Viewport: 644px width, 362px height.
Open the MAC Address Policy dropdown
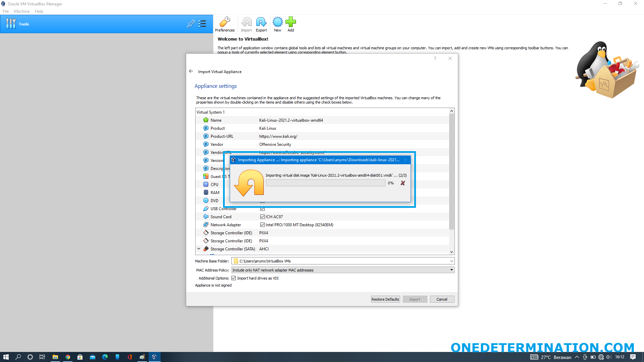[x=451, y=270]
